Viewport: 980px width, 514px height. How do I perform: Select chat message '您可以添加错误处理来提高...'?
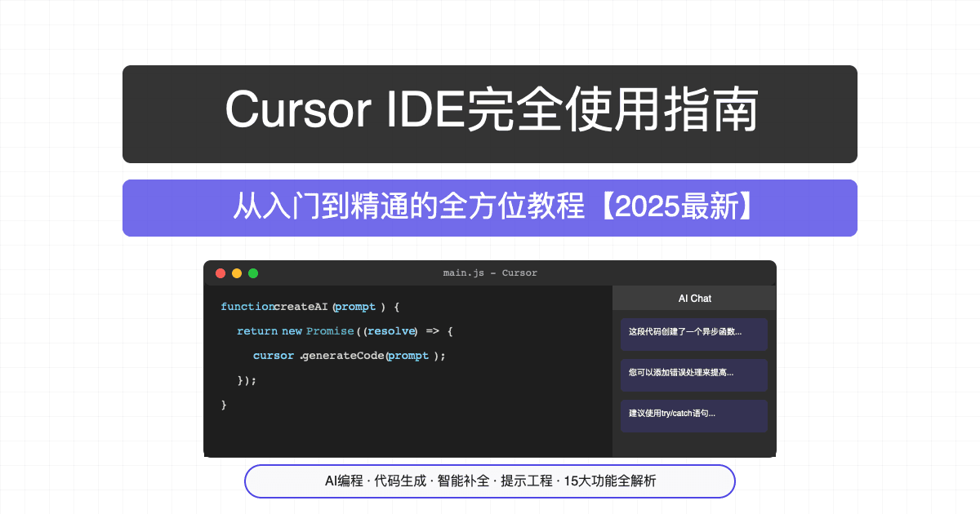[694, 375]
